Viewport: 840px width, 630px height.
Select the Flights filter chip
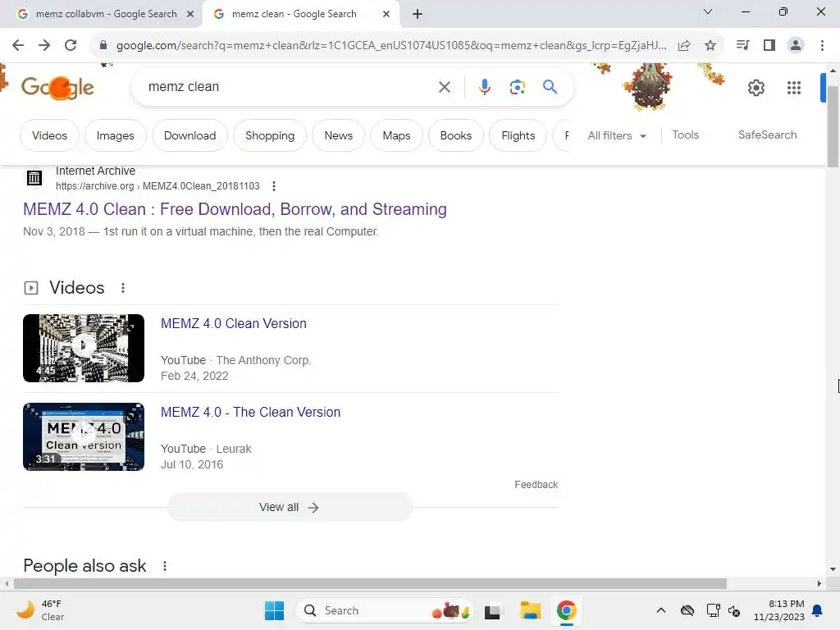coord(518,135)
